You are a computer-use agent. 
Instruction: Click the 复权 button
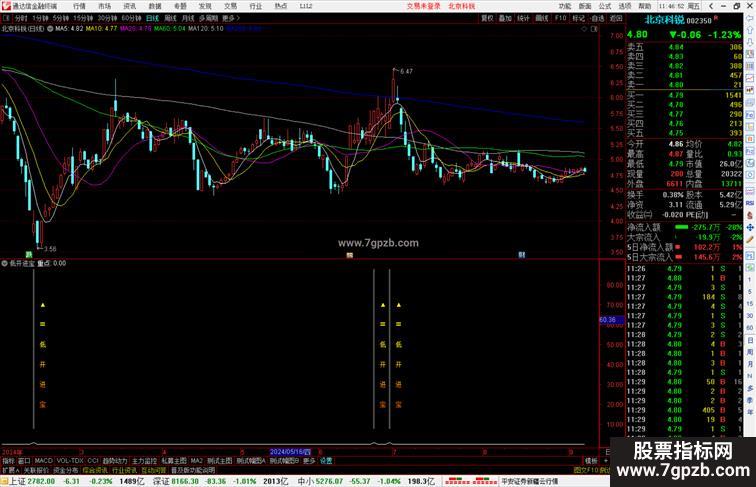487,18
